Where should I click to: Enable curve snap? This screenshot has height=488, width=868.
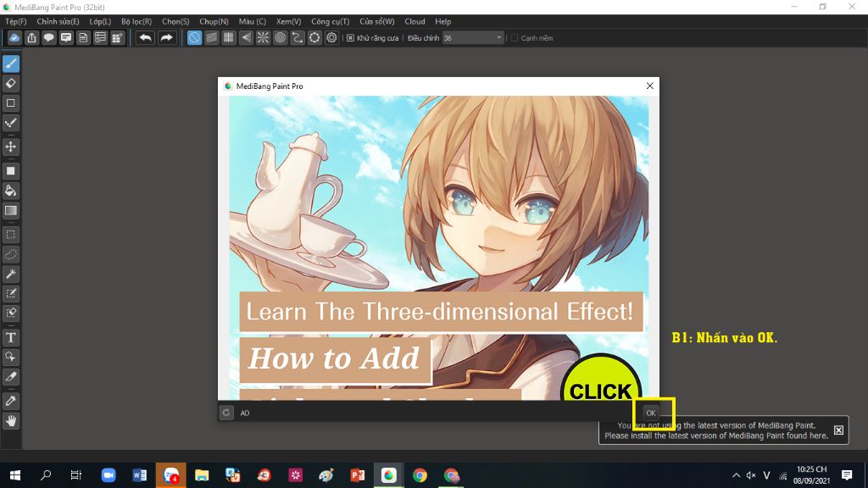(x=298, y=37)
